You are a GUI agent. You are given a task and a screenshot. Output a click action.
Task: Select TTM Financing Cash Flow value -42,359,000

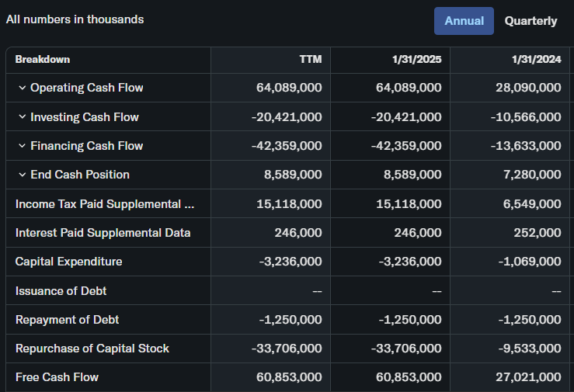pos(287,146)
